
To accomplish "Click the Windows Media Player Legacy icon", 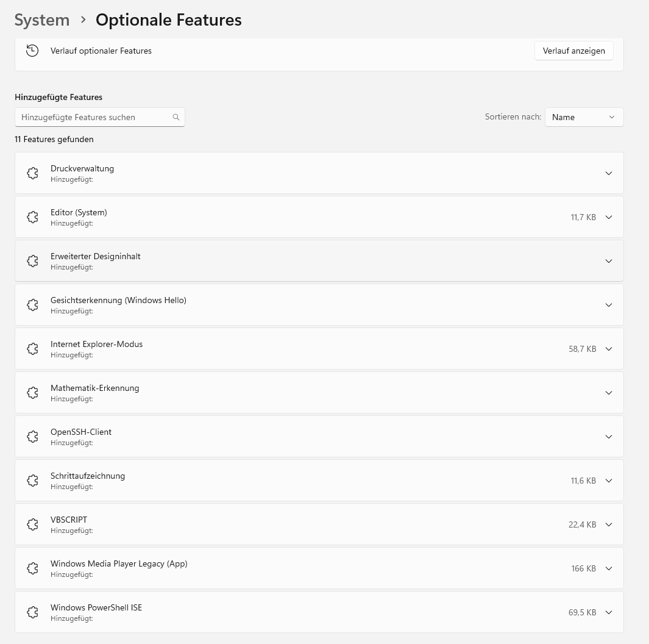I will [32, 568].
